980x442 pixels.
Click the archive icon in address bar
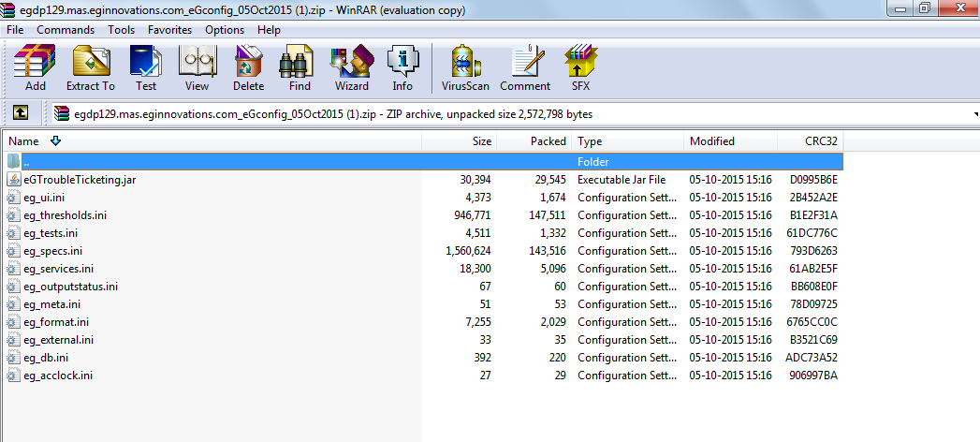61,114
